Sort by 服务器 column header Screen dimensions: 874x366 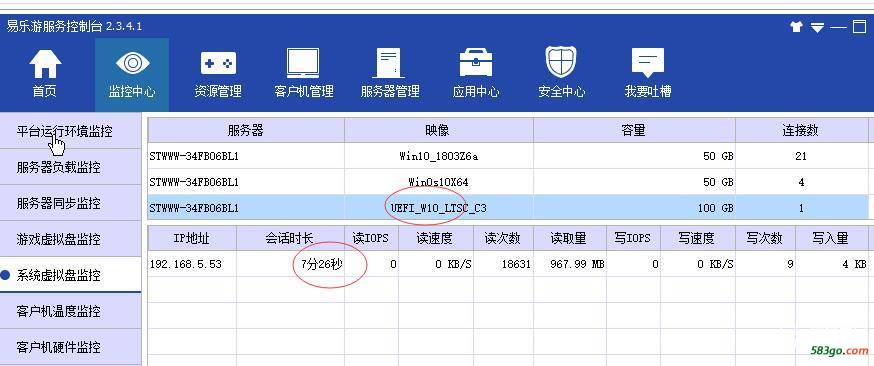click(246, 130)
